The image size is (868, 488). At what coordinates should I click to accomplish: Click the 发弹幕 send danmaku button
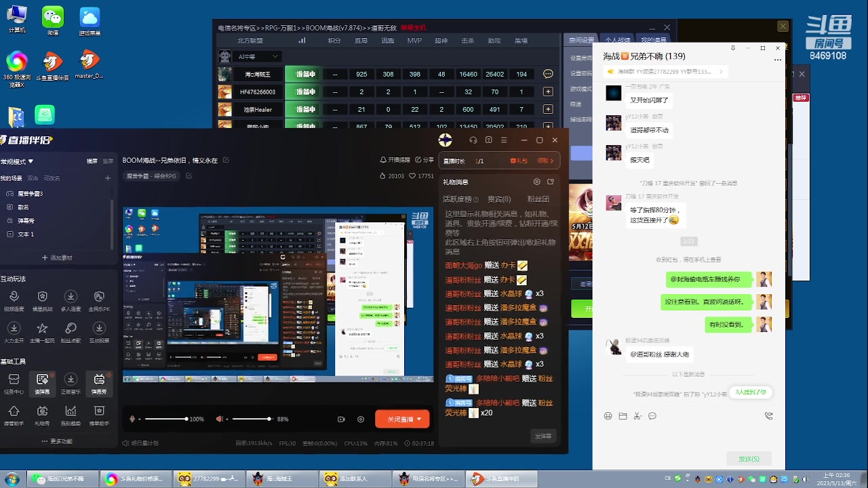(x=543, y=436)
